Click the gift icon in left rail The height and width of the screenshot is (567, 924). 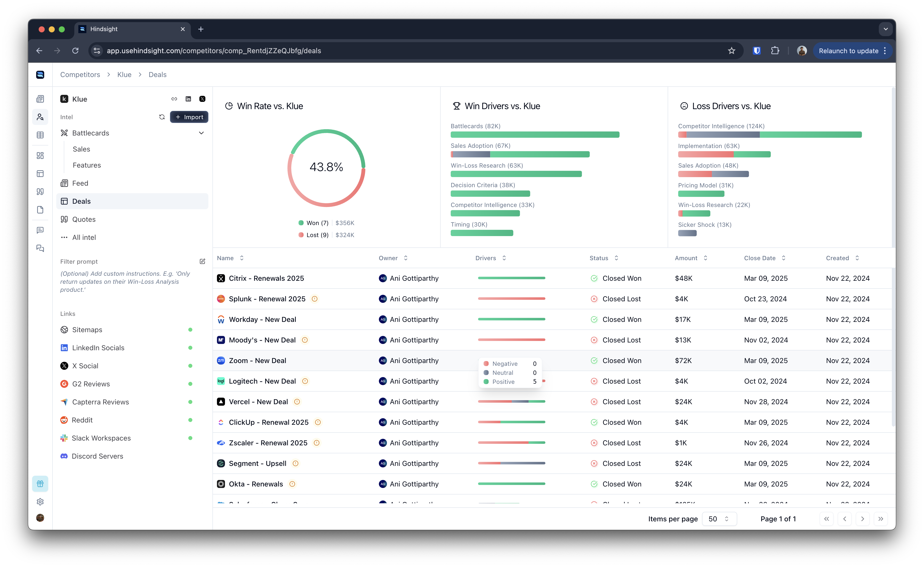click(40, 484)
